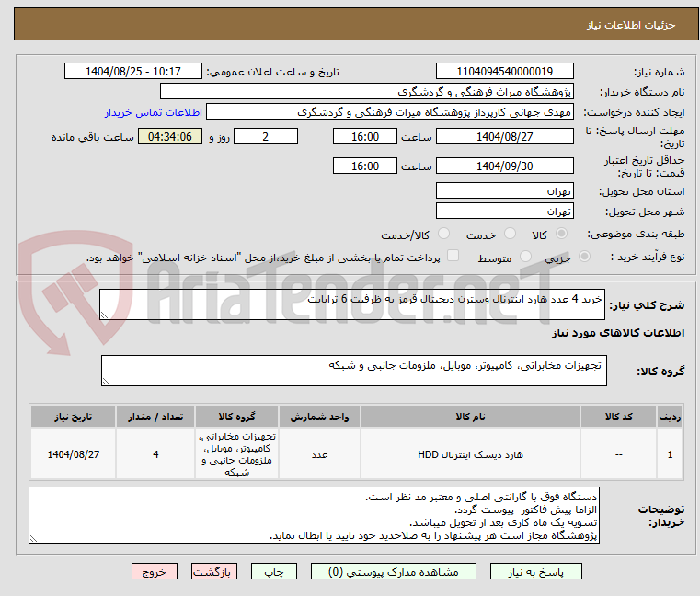700x596 pixels.
Task: Select the کالا/خدمت radio button
Action: point(443,234)
